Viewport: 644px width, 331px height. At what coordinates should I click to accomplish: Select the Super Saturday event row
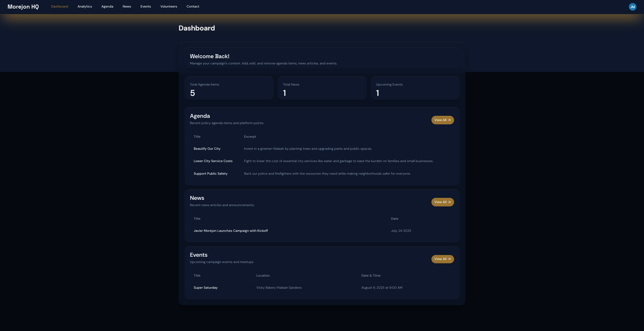click(x=206, y=288)
